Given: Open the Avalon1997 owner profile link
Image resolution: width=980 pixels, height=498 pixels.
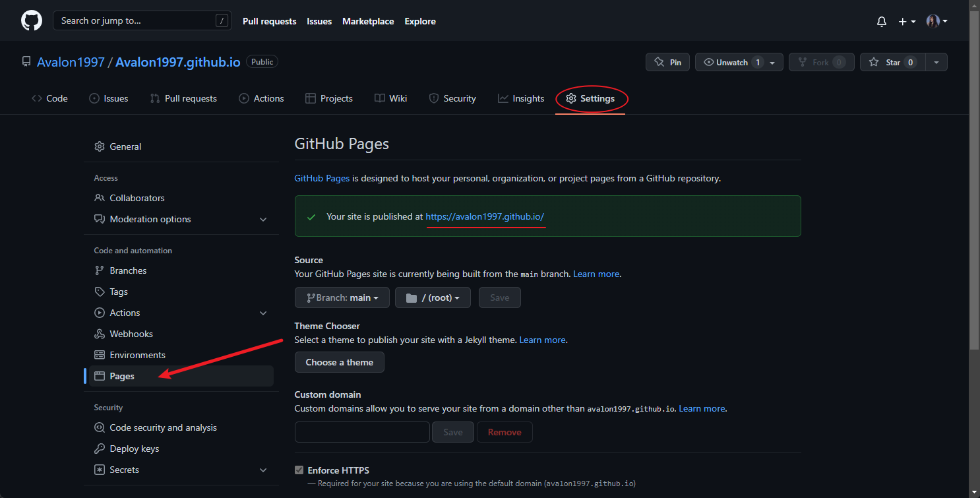Looking at the screenshot, I should [71, 62].
